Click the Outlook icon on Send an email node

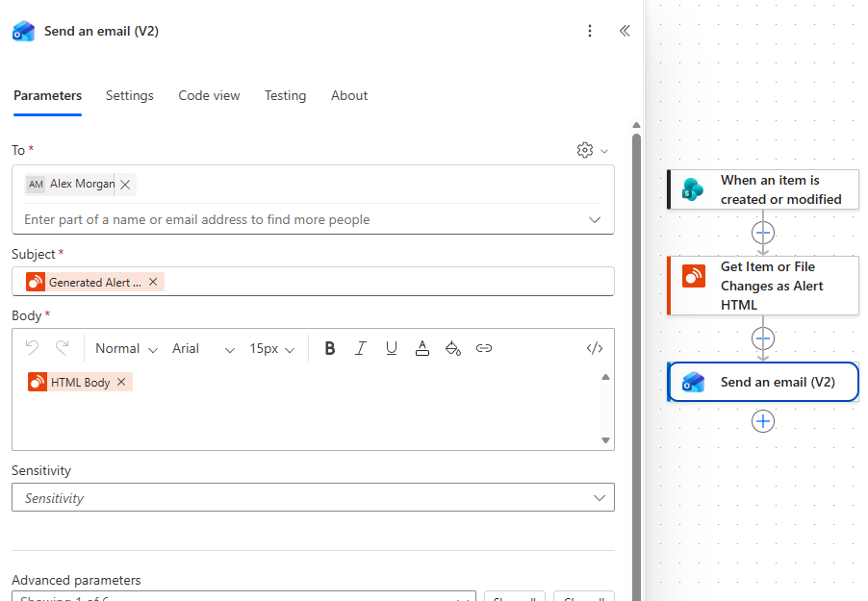[x=693, y=382]
